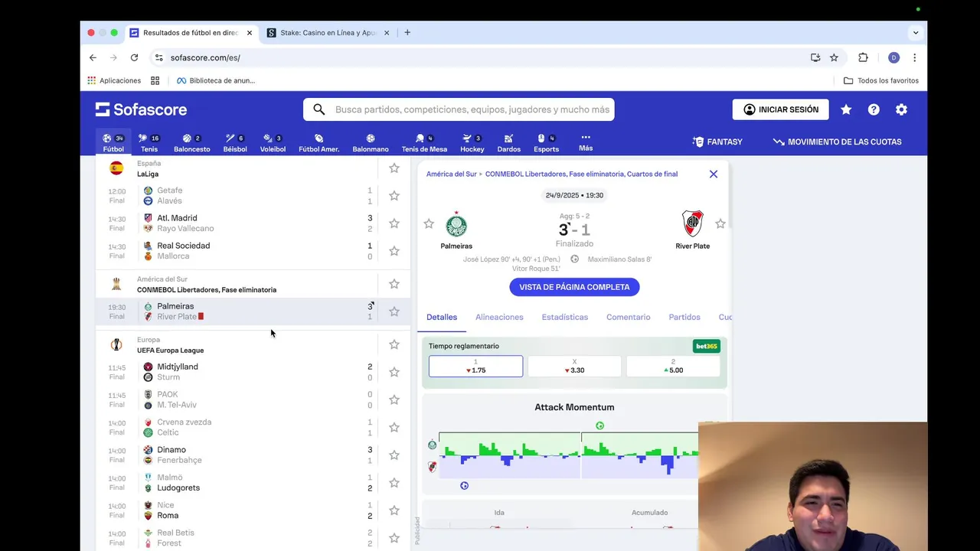
Task: Switch to the Stake casino browser tab
Action: pos(328,33)
